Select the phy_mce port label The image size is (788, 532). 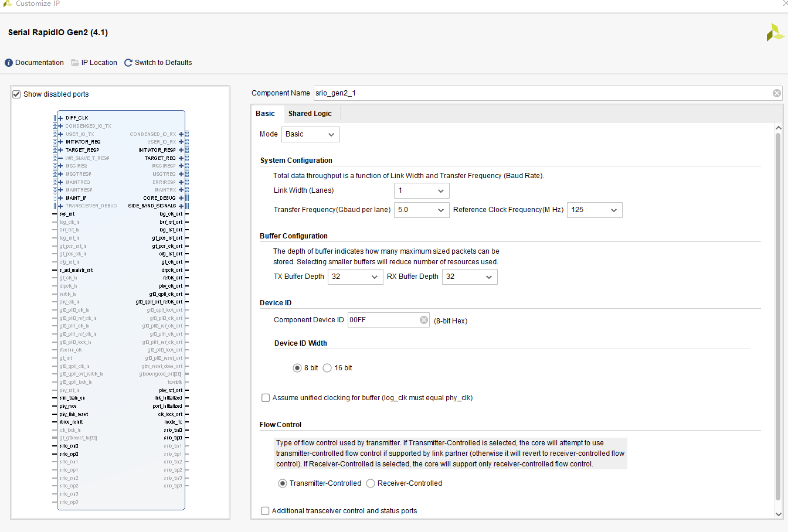68,406
